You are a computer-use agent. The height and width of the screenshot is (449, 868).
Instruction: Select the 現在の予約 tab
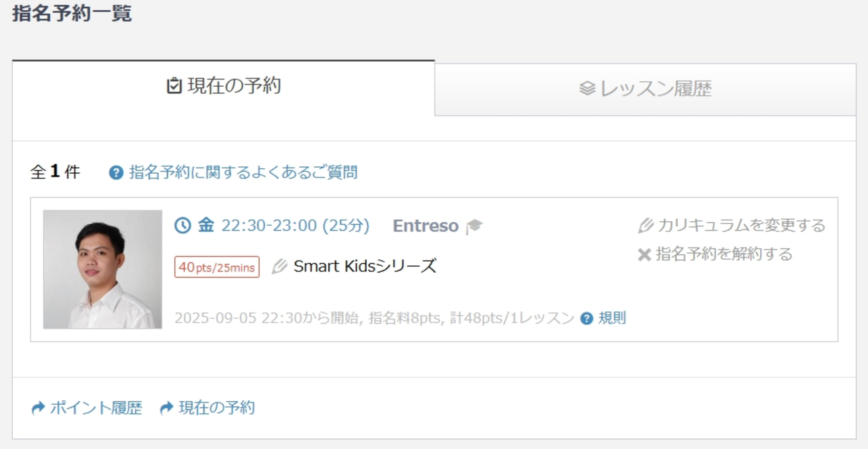point(224,87)
